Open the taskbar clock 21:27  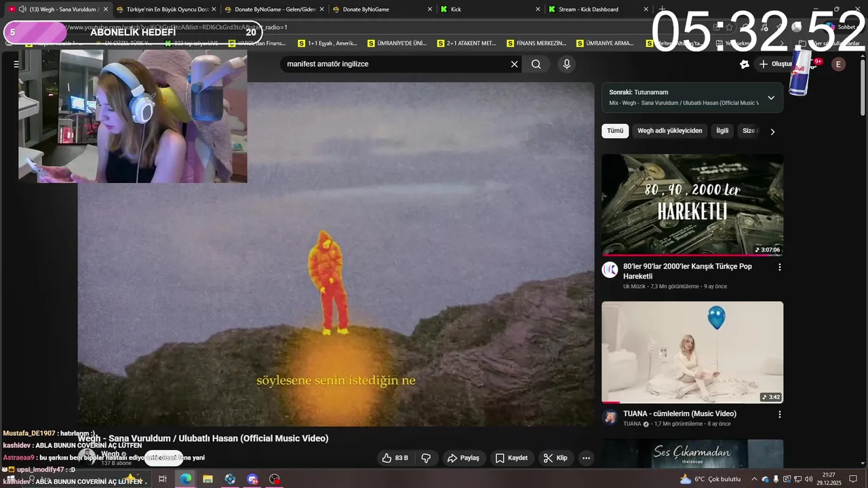point(829,479)
